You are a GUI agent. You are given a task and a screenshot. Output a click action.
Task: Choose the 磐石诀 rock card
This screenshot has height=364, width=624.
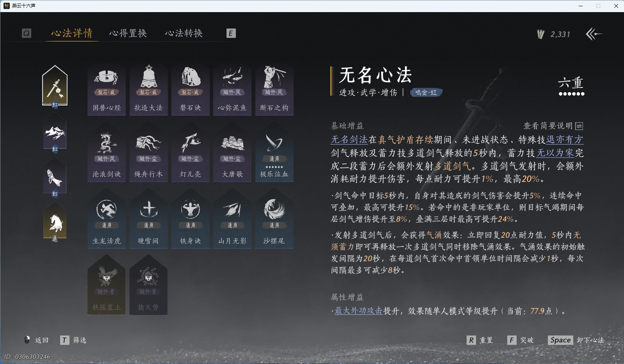(191, 89)
